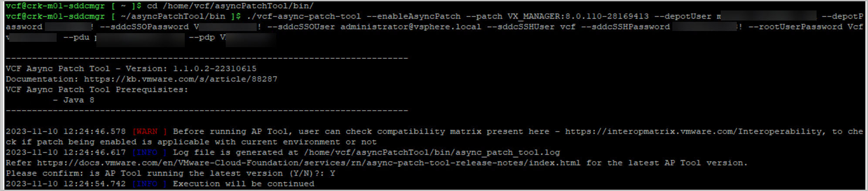The height and width of the screenshot is (191, 868).
Task: Click the 'Execution will be continued' message
Action: pos(243,184)
